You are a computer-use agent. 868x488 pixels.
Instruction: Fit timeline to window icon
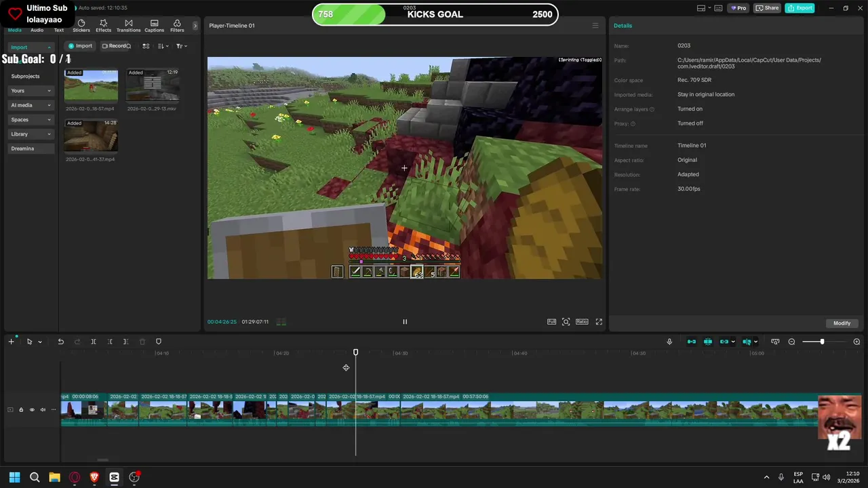775,342
